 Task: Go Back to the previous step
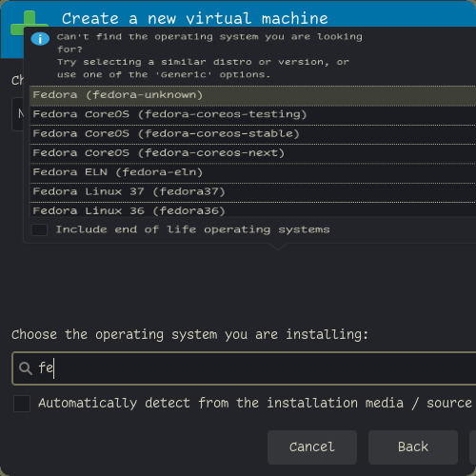pyautogui.click(x=413, y=447)
